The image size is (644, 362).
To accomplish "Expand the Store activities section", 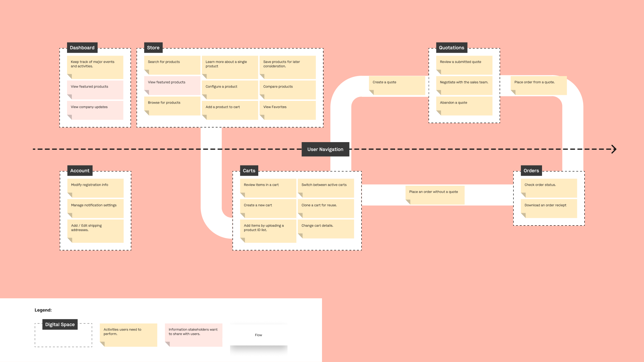I will tap(153, 48).
